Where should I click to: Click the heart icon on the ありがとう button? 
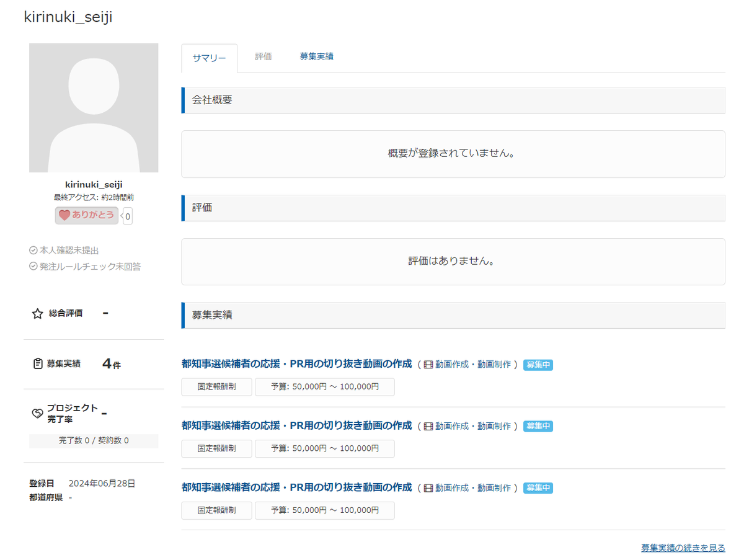point(64,215)
